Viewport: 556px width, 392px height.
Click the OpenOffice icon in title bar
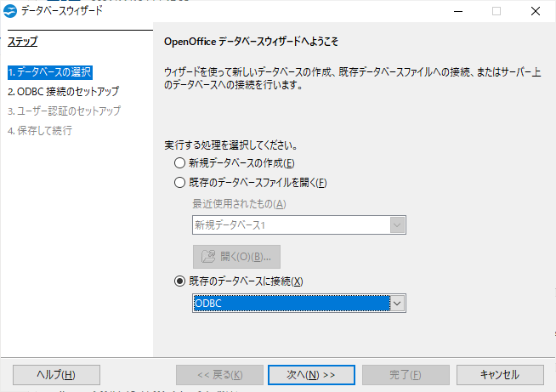[10, 11]
